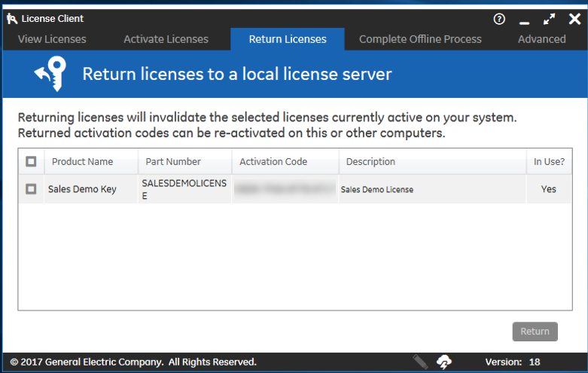Click the Yes value in In Use column
The height and width of the screenshot is (373, 588).
click(549, 189)
